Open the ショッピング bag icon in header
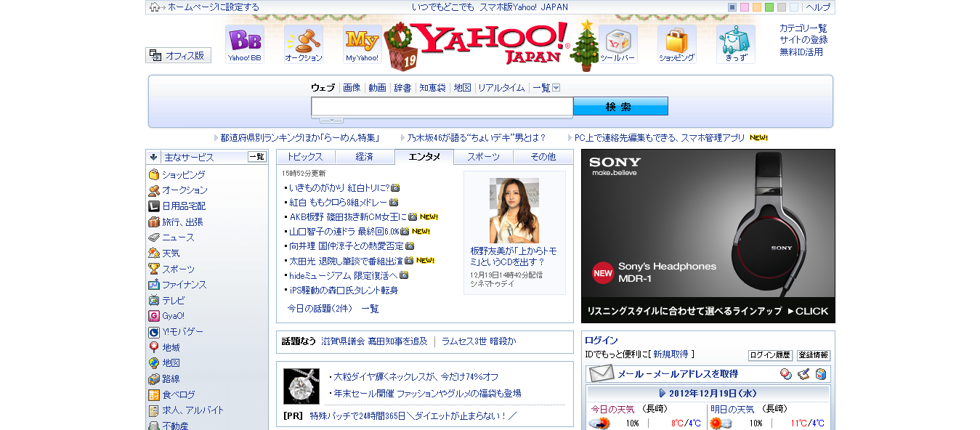980x430 pixels. pos(677,44)
